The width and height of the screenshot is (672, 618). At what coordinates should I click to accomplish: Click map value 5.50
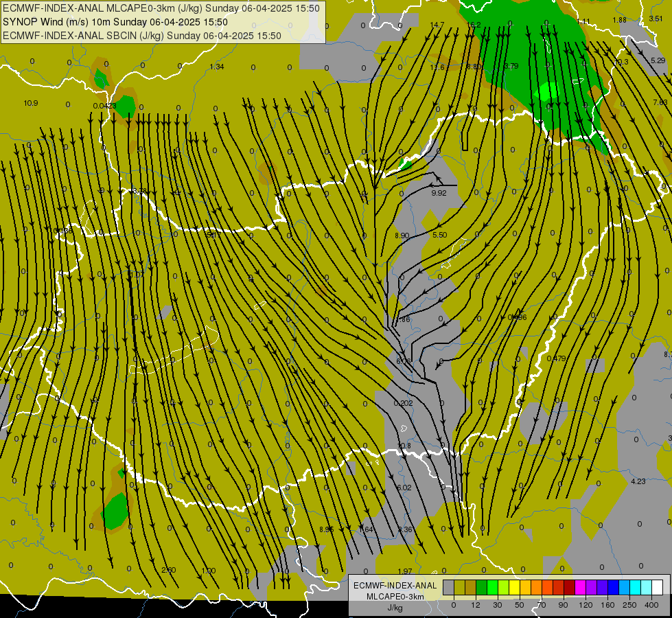coord(440,235)
